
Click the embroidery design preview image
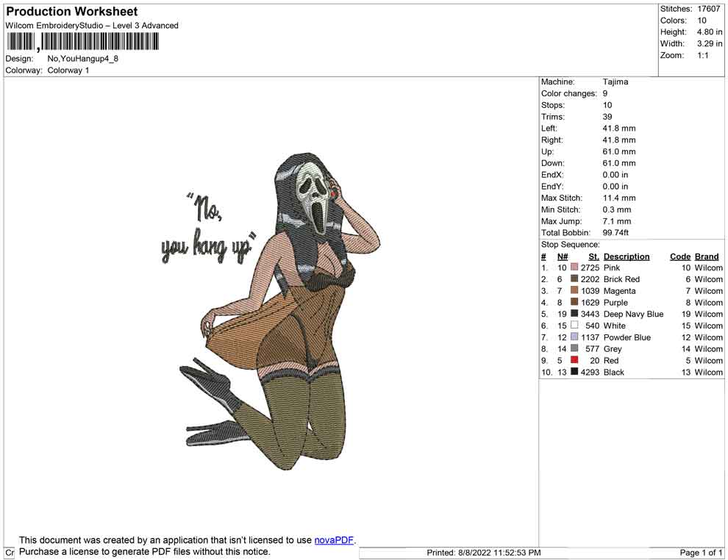271,310
